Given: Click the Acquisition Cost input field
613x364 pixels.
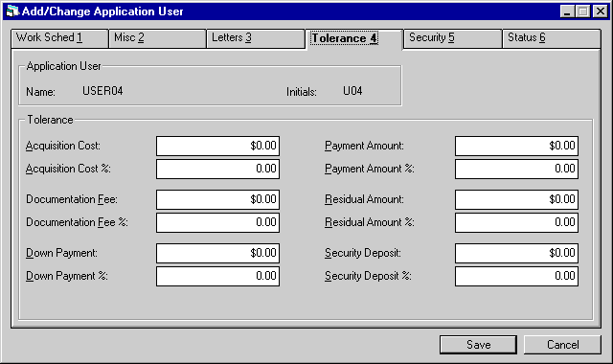Looking at the screenshot, I should pyautogui.click(x=217, y=146).
